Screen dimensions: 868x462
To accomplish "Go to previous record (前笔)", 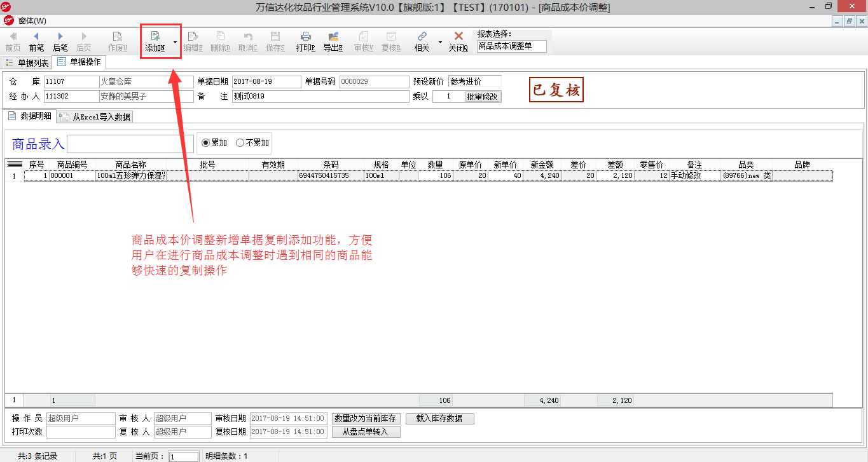I will tap(36, 41).
